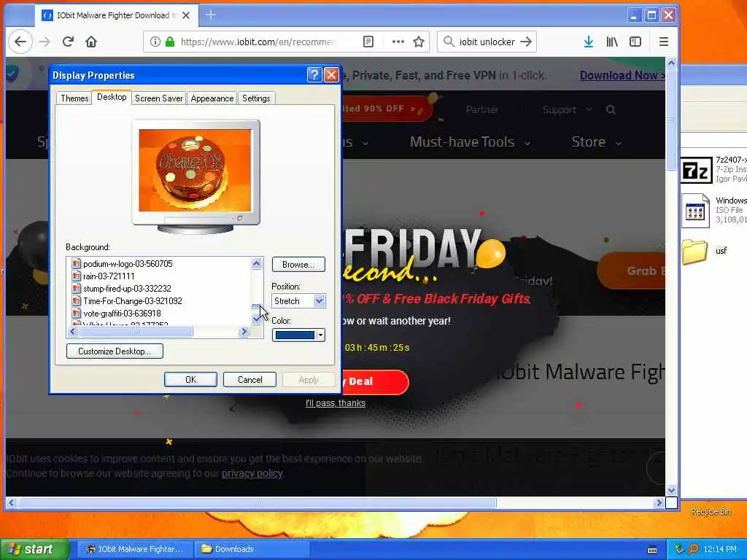This screenshot has height=560, width=747.
Task: Click background list scroll right arrow
Action: click(244, 332)
